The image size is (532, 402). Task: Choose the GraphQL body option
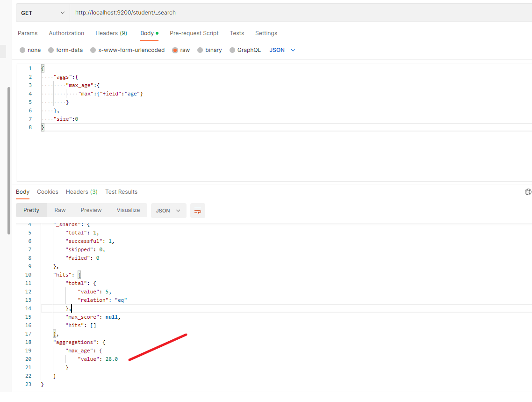pos(245,50)
